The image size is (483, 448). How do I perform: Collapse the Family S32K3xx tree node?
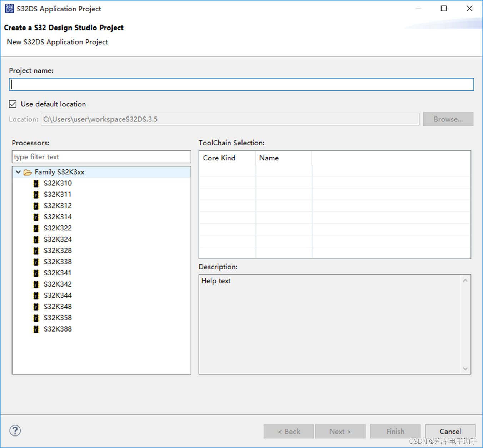(x=18, y=172)
